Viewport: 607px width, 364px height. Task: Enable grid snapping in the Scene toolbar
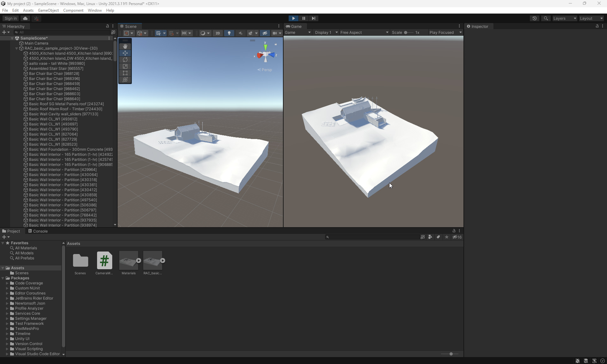click(x=172, y=33)
